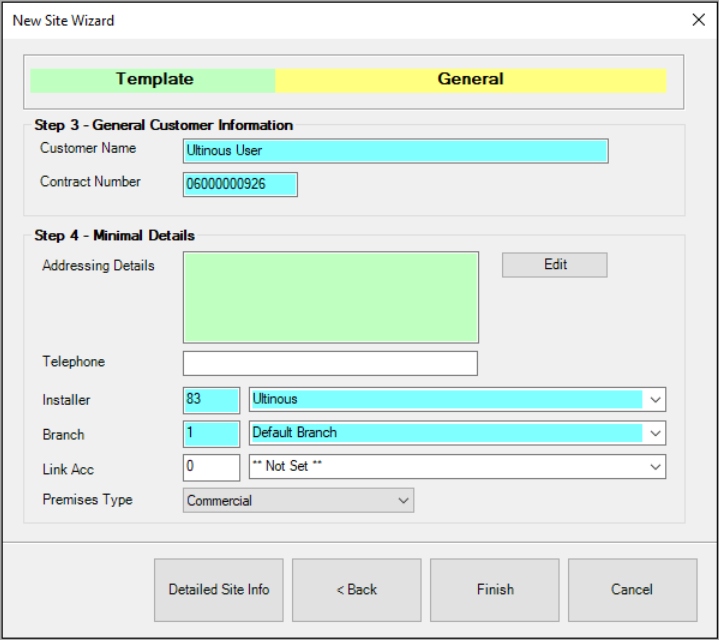Click the green Addressing Details box
The height and width of the screenshot is (640, 719).
[330, 298]
